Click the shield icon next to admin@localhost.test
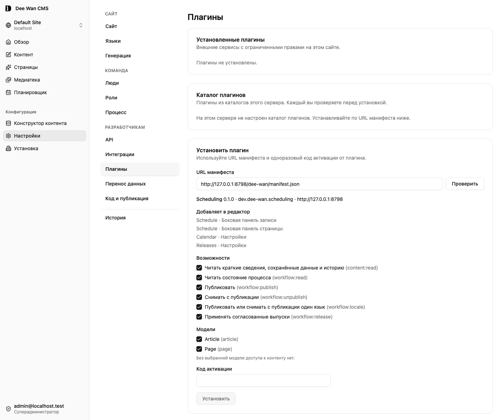504x420 pixels. (x=8, y=409)
